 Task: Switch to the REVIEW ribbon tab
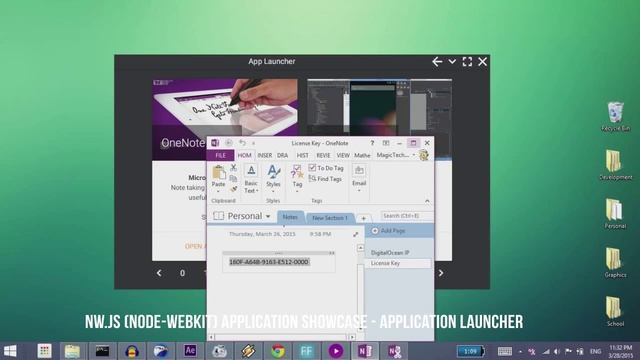pos(323,155)
